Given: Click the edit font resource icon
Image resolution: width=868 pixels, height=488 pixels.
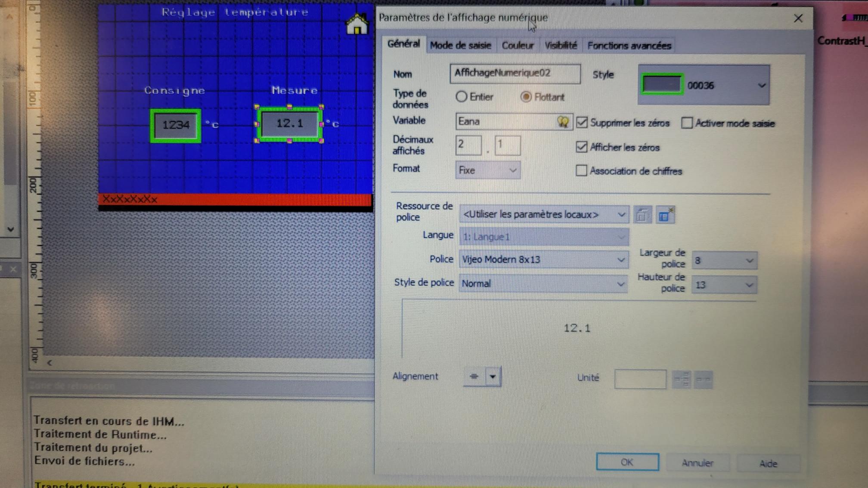Looking at the screenshot, I should [642, 215].
